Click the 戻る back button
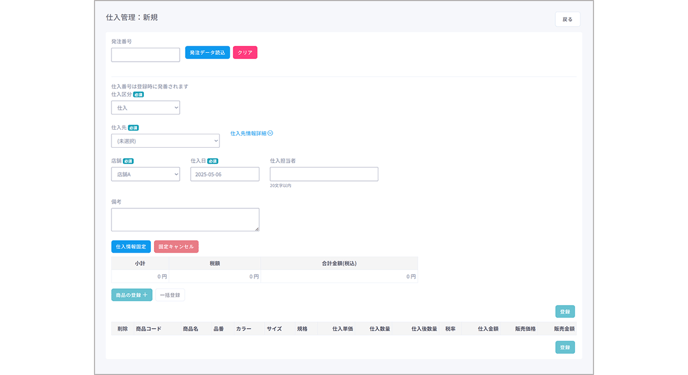 pos(567,19)
